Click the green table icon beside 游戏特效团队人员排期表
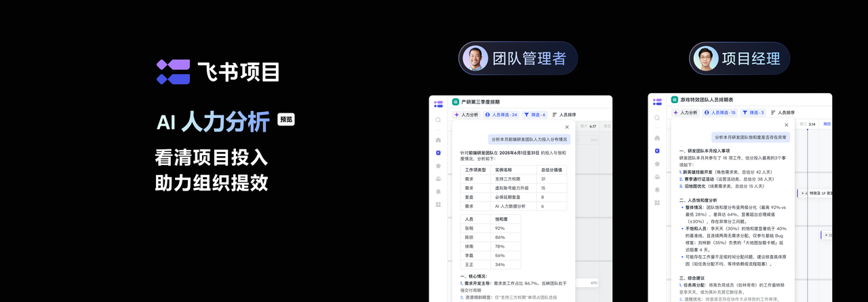This screenshot has height=302, width=868. coord(675,99)
